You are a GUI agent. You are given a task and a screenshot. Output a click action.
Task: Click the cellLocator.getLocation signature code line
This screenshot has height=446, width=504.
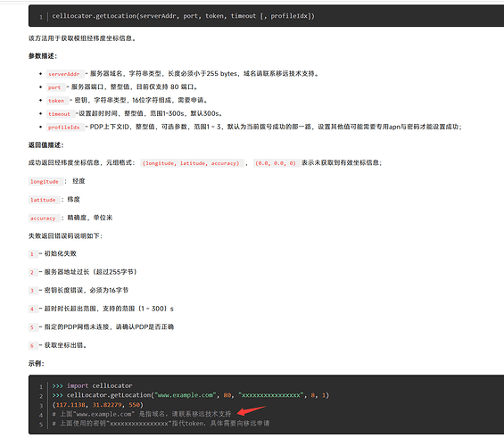point(183,16)
